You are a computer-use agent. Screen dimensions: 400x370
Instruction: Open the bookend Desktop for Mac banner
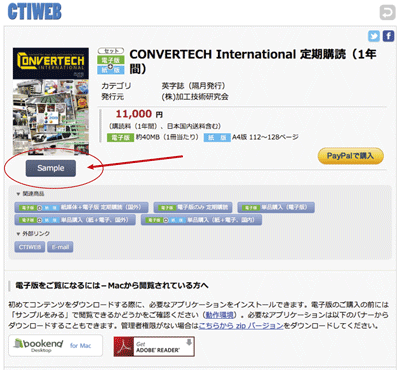pos(55,346)
